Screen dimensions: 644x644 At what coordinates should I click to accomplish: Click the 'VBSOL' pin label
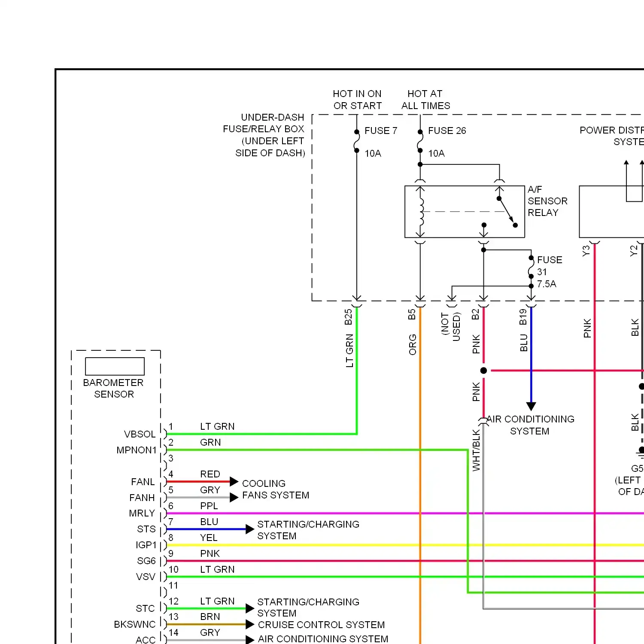point(140,434)
